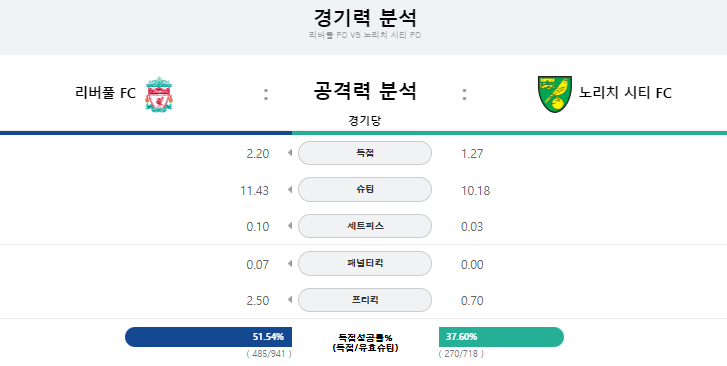Click the blue 51.54% success rate bar
This screenshot has height=366, width=727.
coord(209,337)
